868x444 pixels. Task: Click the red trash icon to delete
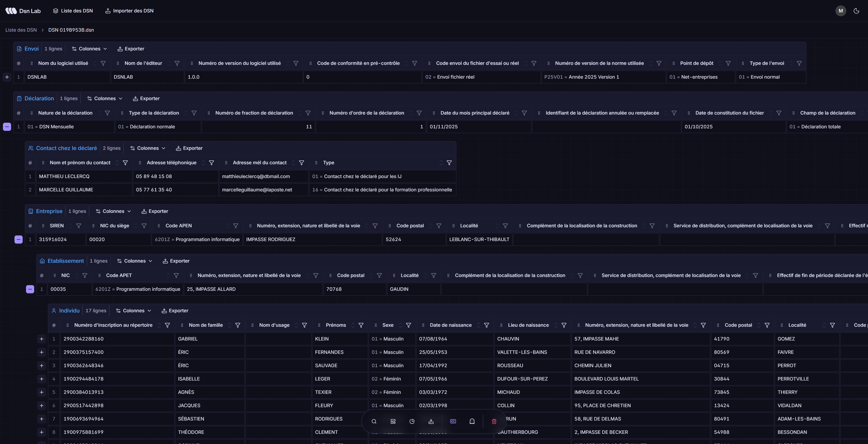tap(494, 421)
